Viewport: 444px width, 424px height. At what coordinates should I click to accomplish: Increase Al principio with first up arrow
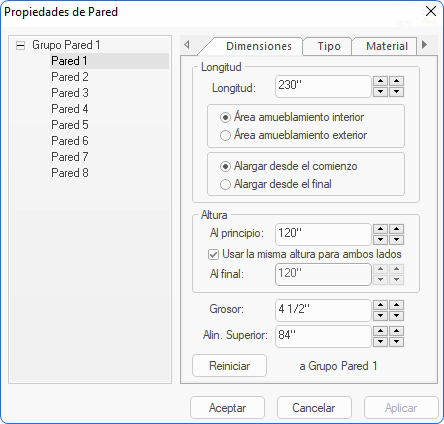380,229
